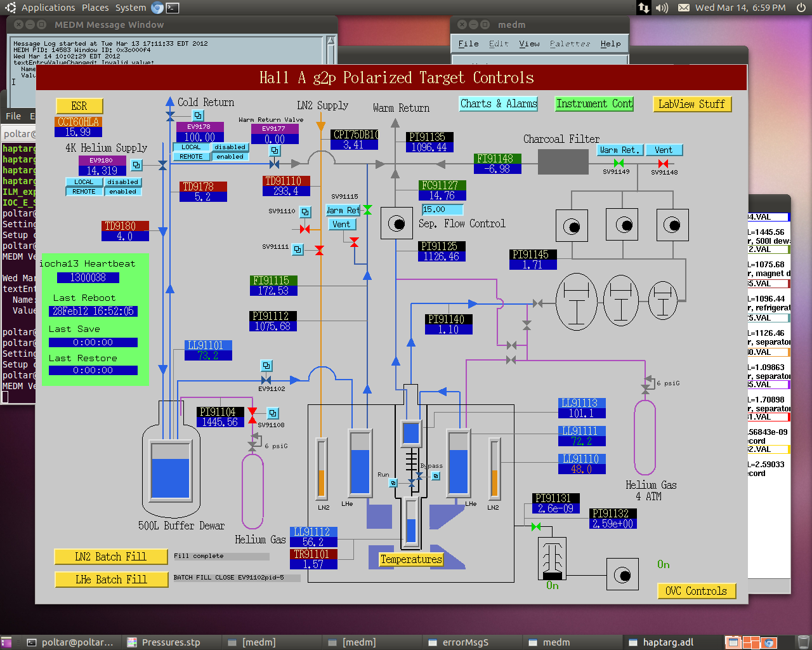Image resolution: width=812 pixels, height=650 pixels.
Task: Open Help menu in medm window
Action: pos(610,44)
